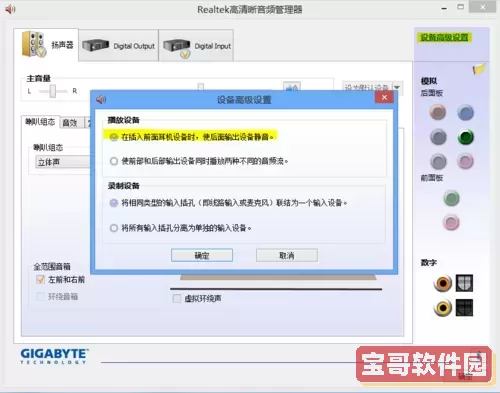Click the active green rear panel jack
Image resolution: width=500 pixels, height=393 pixels.
pos(465,137)
